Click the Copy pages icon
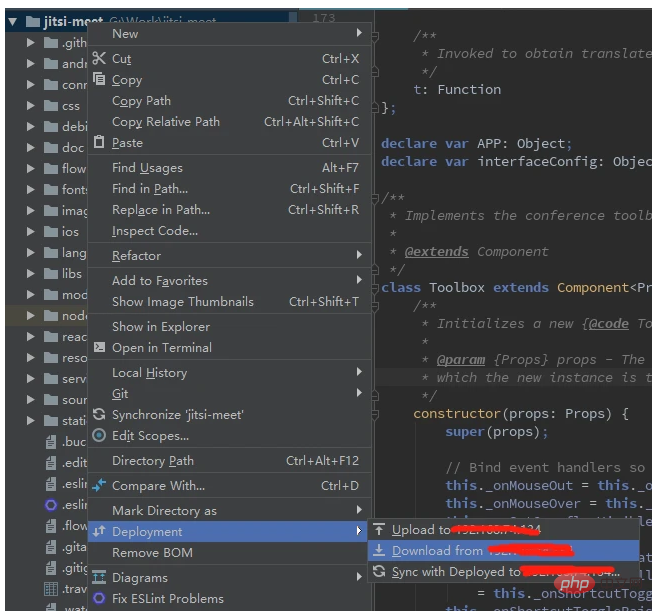 [x=99, y=79]
